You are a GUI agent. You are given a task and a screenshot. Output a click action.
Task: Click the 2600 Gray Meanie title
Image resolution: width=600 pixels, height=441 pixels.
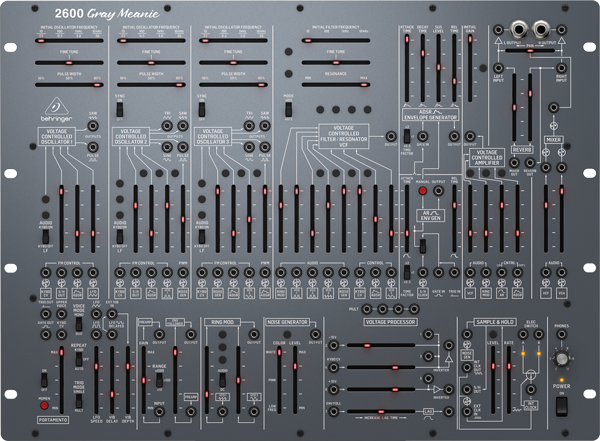(x=107, y=14)
